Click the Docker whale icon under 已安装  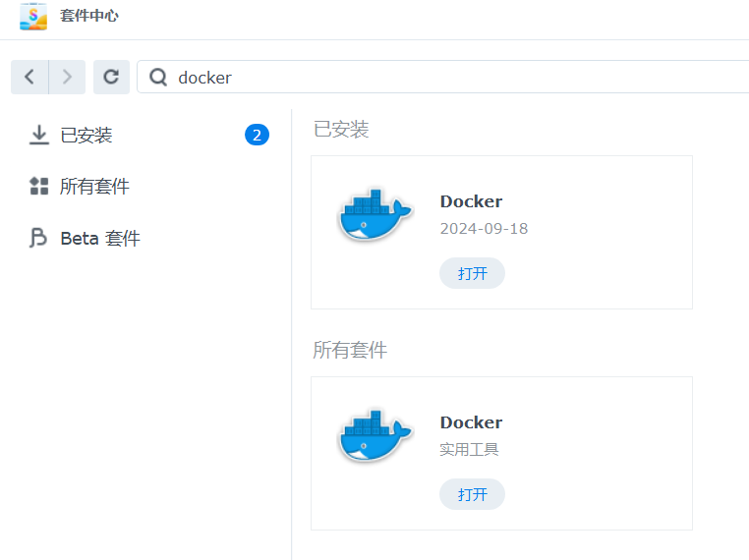pyautogui.click(x=374, y=214)
